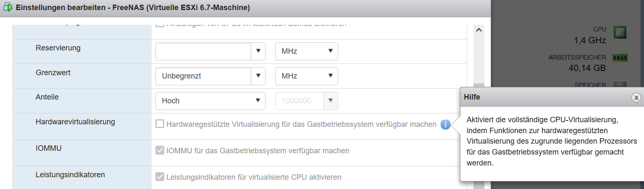644x189 pixels.
Task: Click the vertical scrollbar thumb
Action: tap(478, 85)
